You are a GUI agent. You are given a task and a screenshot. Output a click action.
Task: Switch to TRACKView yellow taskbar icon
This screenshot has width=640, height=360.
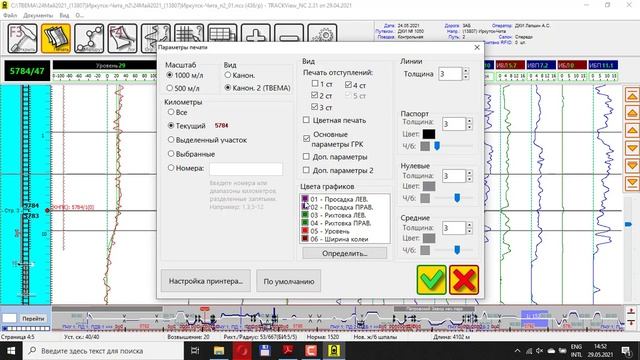click(x=334, y=351)
